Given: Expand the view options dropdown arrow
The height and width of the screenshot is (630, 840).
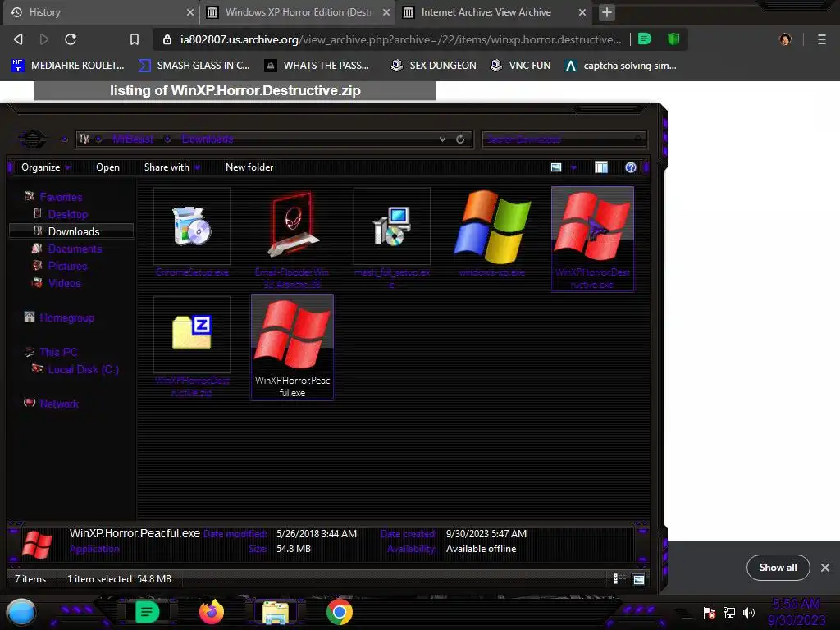Looking at the screenshot, I should [x=573, y=167].
